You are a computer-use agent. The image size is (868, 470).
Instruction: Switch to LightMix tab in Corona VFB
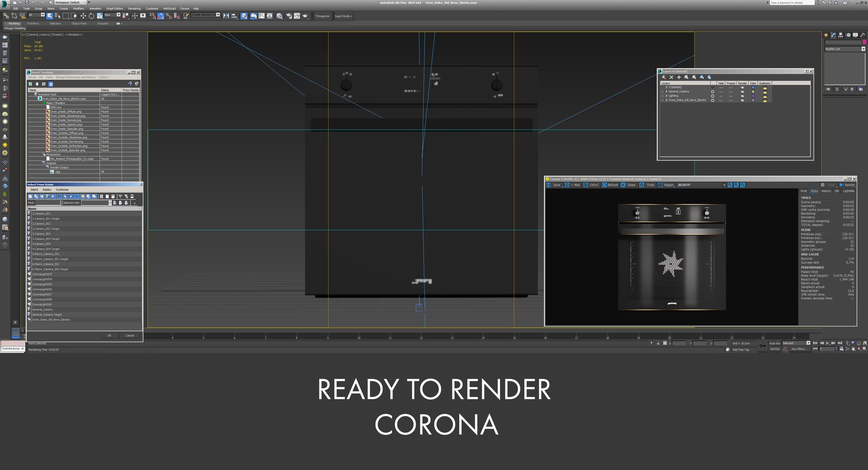tap(849, 191)
